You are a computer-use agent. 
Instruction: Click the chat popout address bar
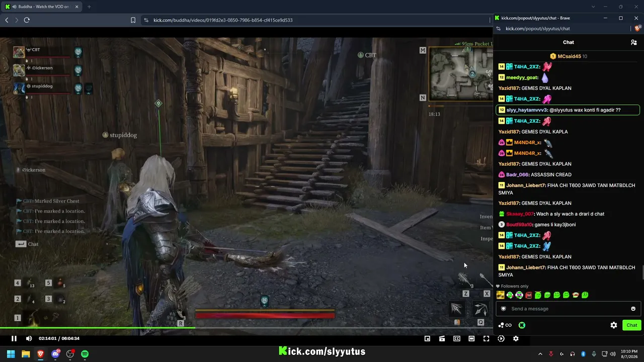(561, 29)
